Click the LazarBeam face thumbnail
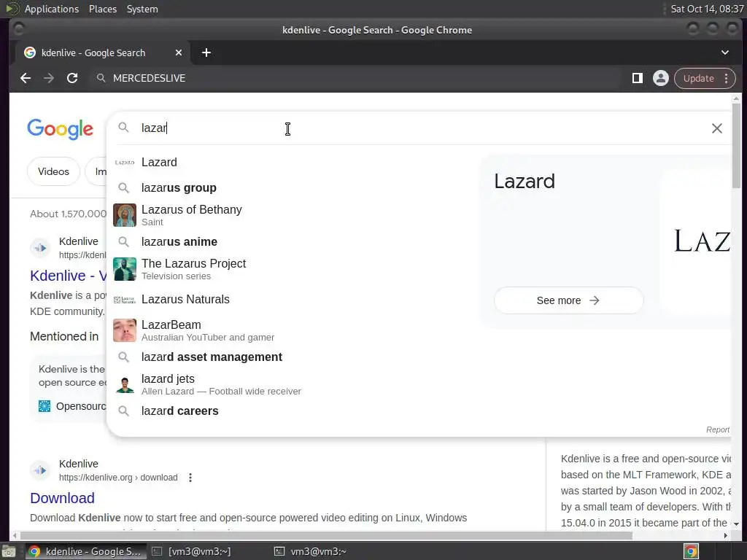This screenshot has width=747, height=560. click(124, 330)
